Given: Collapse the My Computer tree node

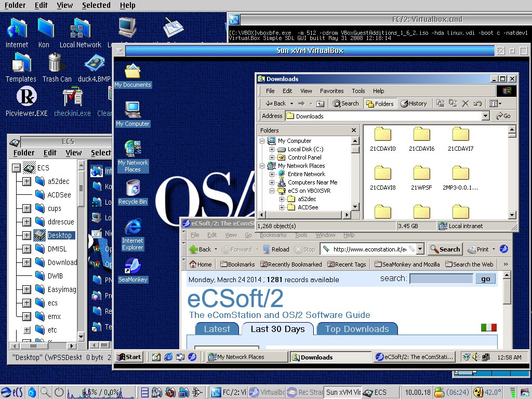Looking at the screenshot, I should pos(262,141).
